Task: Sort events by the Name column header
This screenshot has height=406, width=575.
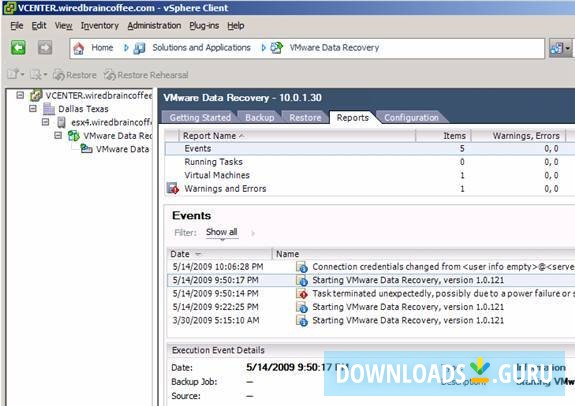Action: click(424, 254)
